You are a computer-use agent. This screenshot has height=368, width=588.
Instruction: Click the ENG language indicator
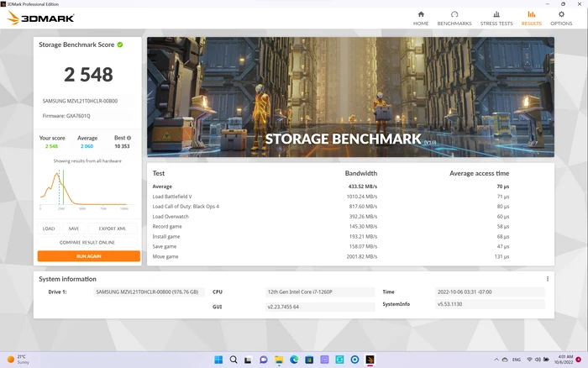click(x=517, y=360)
